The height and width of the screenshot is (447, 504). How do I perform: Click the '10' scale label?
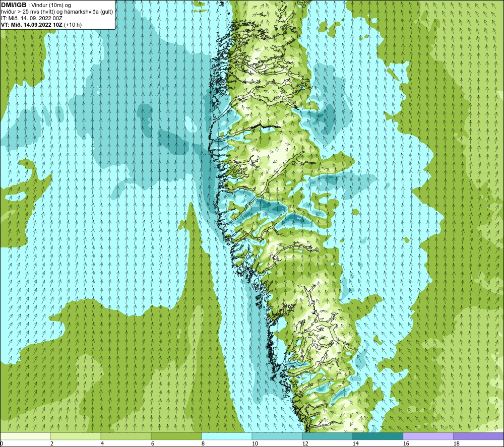click(x=255, y=444)
